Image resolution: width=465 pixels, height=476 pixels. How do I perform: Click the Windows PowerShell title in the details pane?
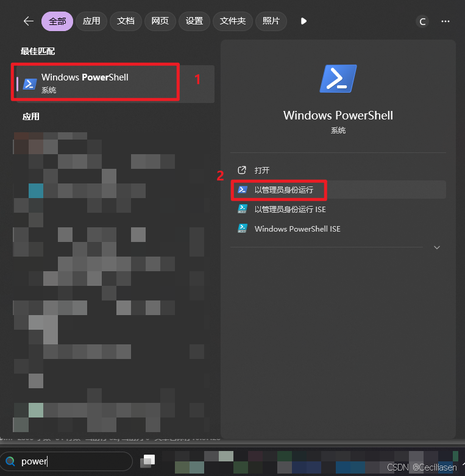coord(338,115)
